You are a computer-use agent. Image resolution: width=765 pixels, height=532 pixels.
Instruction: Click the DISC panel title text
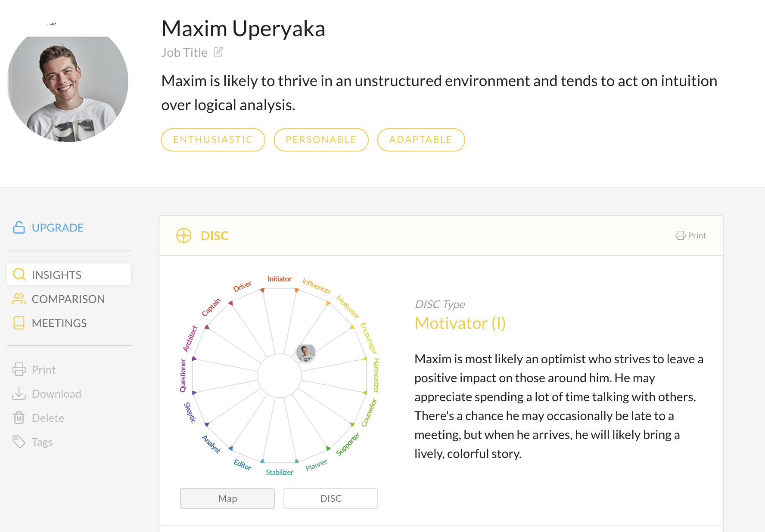pos(215,236)
